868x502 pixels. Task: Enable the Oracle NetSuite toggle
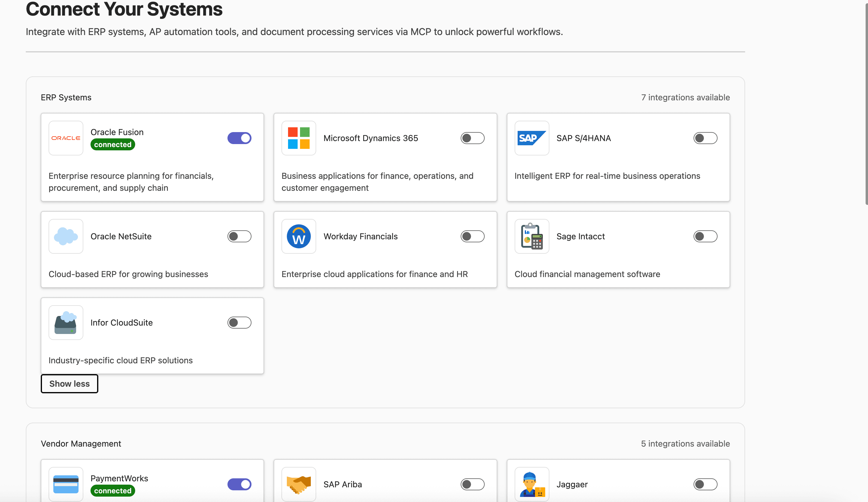click(x=239, y=237)
